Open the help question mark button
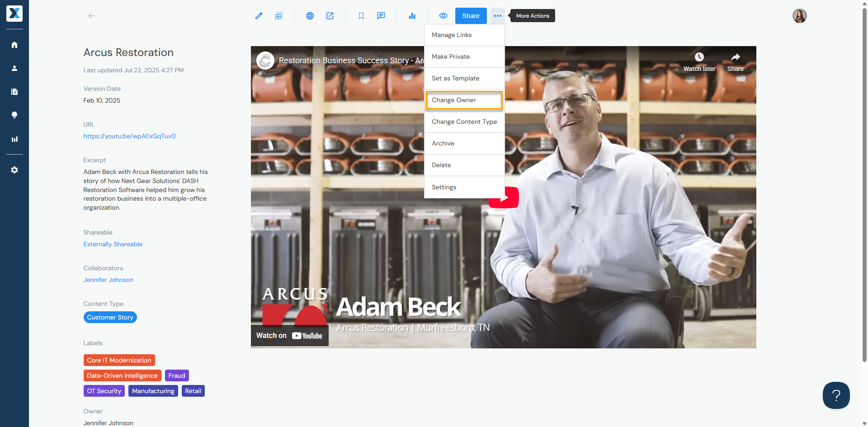Viewport: 868px width, 427px height. 836,395
